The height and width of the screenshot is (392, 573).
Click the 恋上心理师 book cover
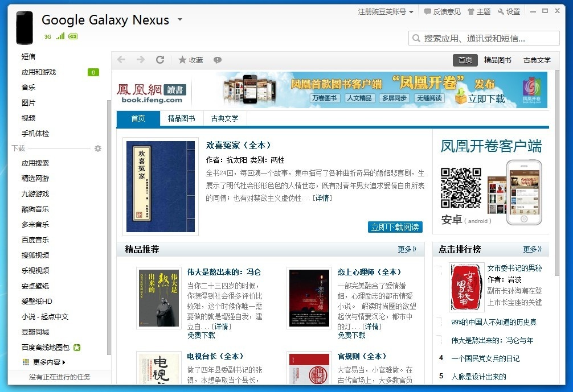(309, 298)
